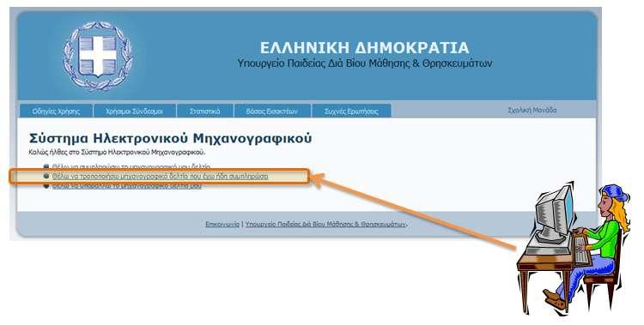Viewport: 644px width, 325px height.
Task: Go to the Συχνές Ερωτήσεις tab
Action: pyautogui.click(x=351, y=111)
